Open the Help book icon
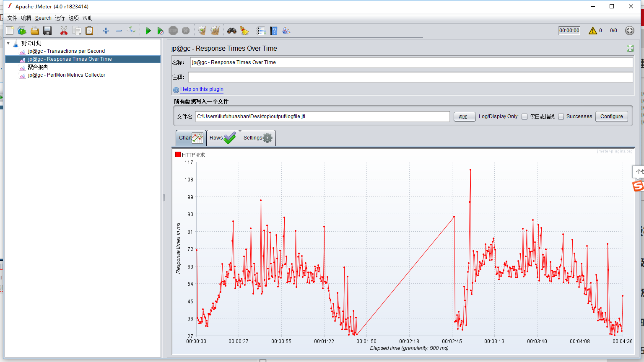The height and width of the screenshot is (362, 644). click(274, 31)
